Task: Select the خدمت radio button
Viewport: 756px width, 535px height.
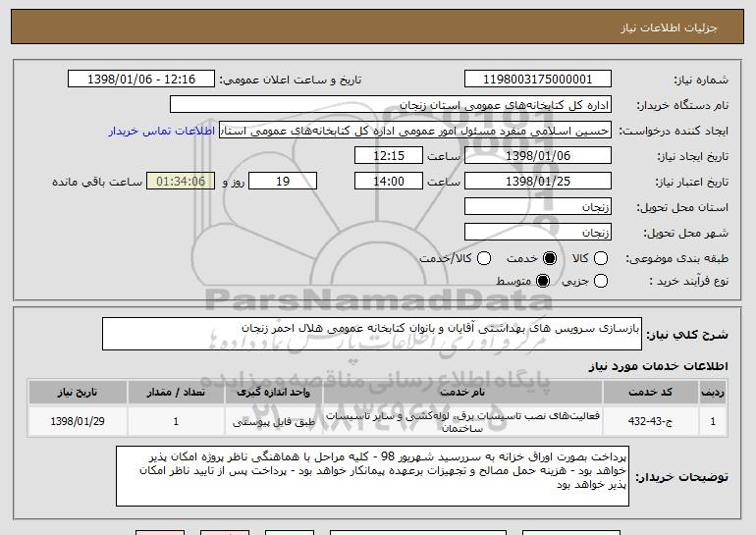Action: (549, 258)
